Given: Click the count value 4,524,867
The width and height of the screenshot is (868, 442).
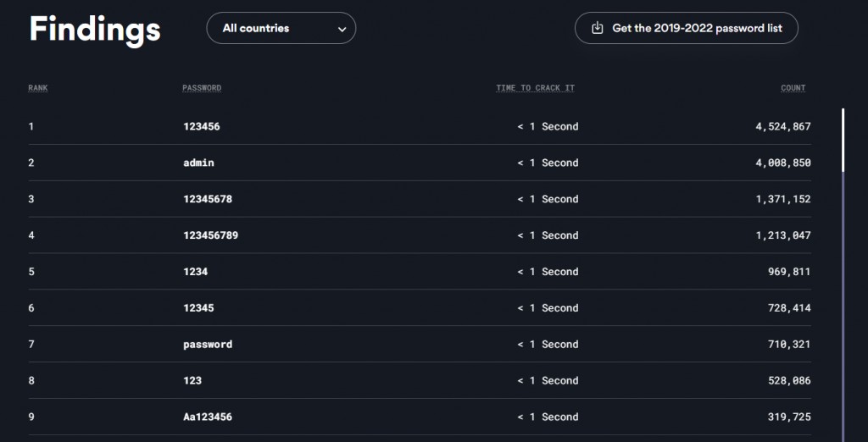Looking at the screenshot, I should click(782, 127).
